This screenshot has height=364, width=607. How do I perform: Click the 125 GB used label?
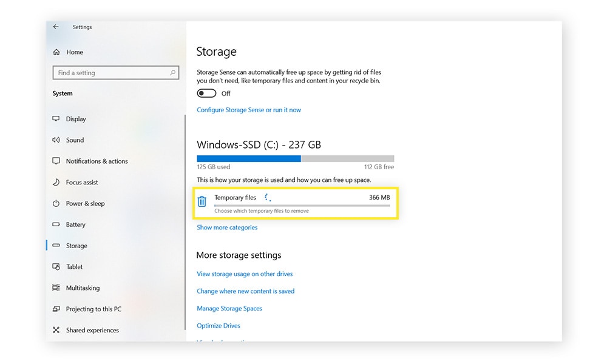click(x=213, y=167)
